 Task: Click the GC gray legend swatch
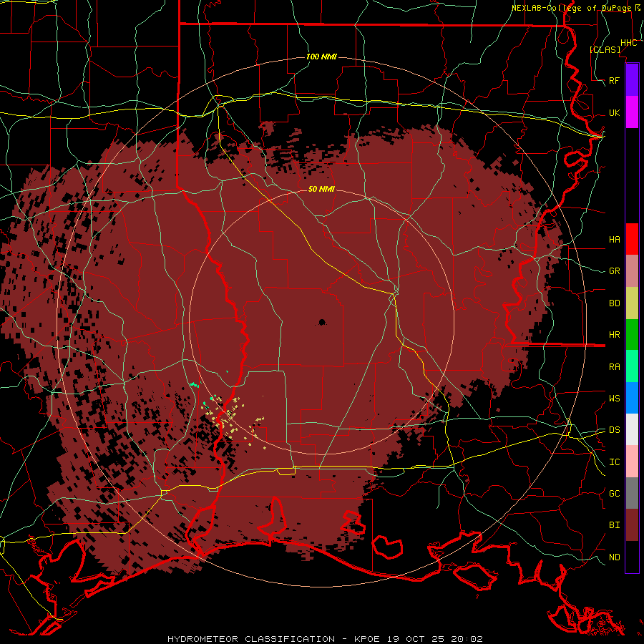[x=632, y=493]
